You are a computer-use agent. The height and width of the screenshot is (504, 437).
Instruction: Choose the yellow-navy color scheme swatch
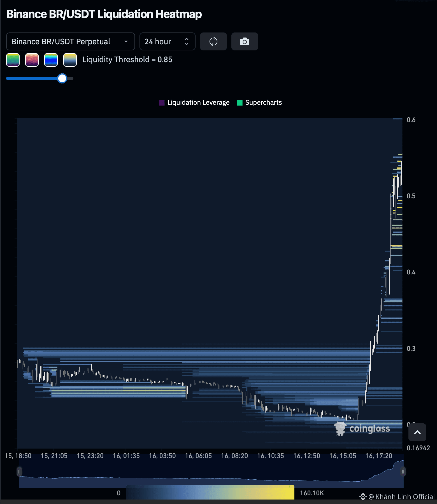click(70, 60)
